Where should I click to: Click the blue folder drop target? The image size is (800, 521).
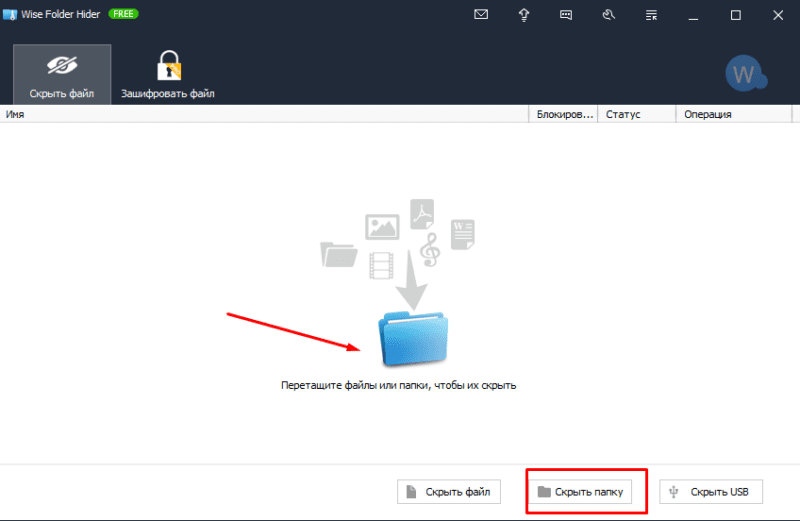coord(413,339)
